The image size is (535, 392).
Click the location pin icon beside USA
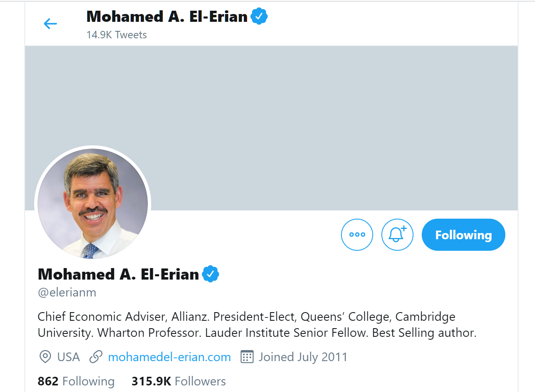click(45, 357)
